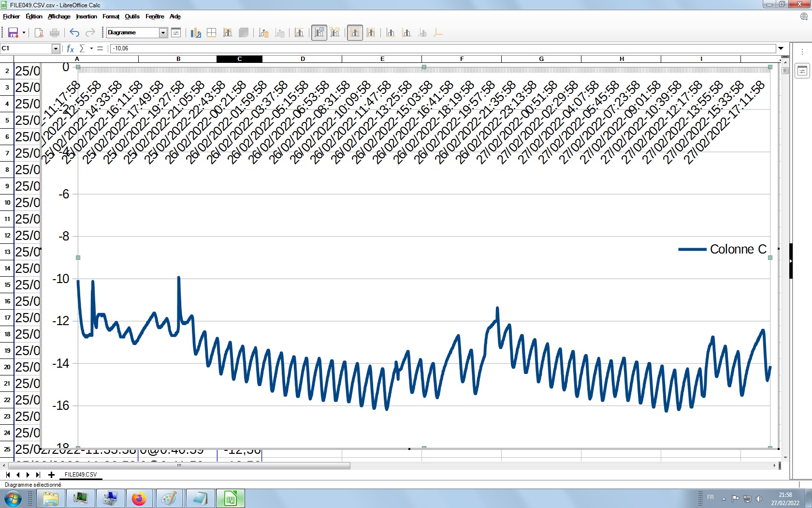
Task: Select row header 13
Action: pyautogui.click(x=7, y=252)
